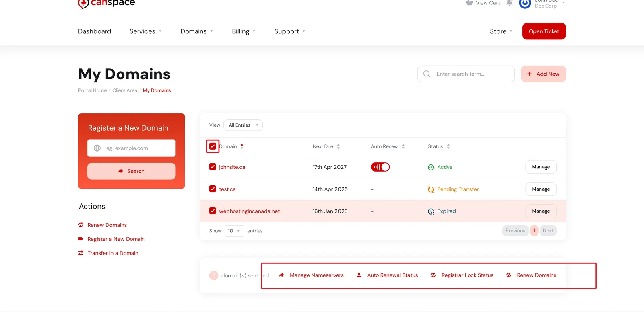Image resolution: width=644 pixels, height=312 pixels.
Task: Open the All Entries view dropdown
Action: coord(243,125)
